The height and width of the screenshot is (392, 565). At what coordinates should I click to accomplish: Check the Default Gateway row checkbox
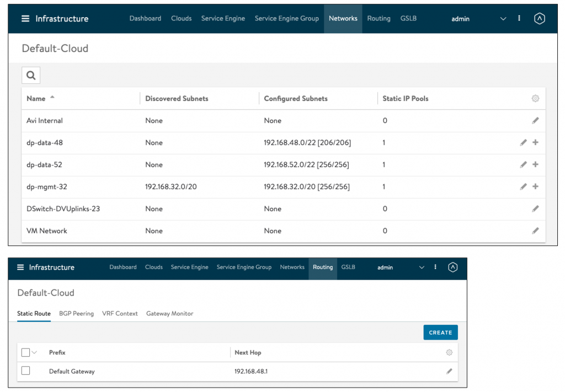[x=25, y=371]
